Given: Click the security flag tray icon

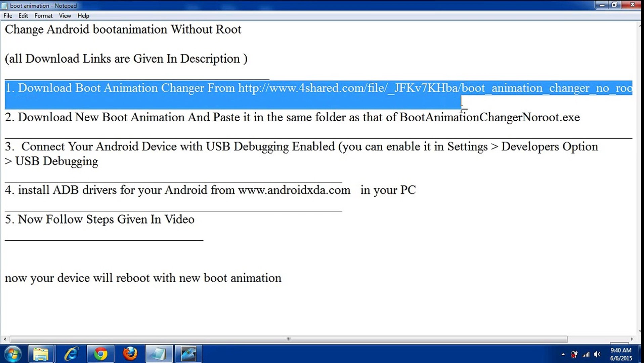Looking at the screenshot, I should pyautogui.click(x=574, y=354).
